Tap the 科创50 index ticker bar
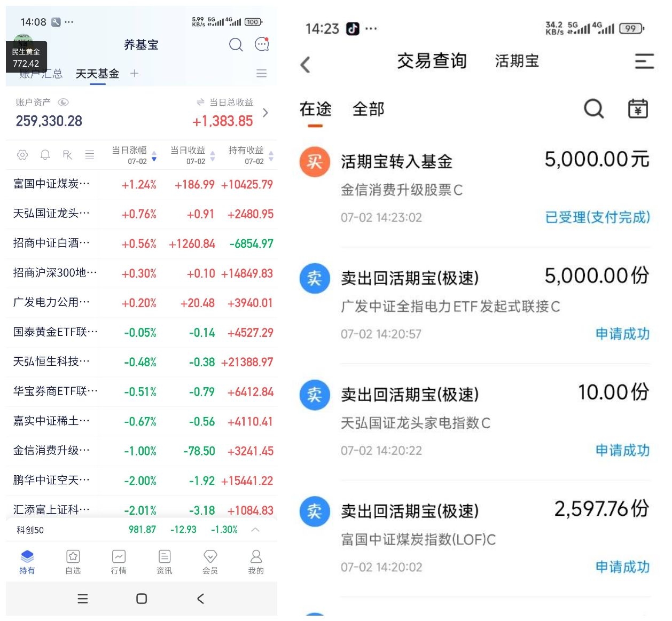672x621 pixels. 142,530
